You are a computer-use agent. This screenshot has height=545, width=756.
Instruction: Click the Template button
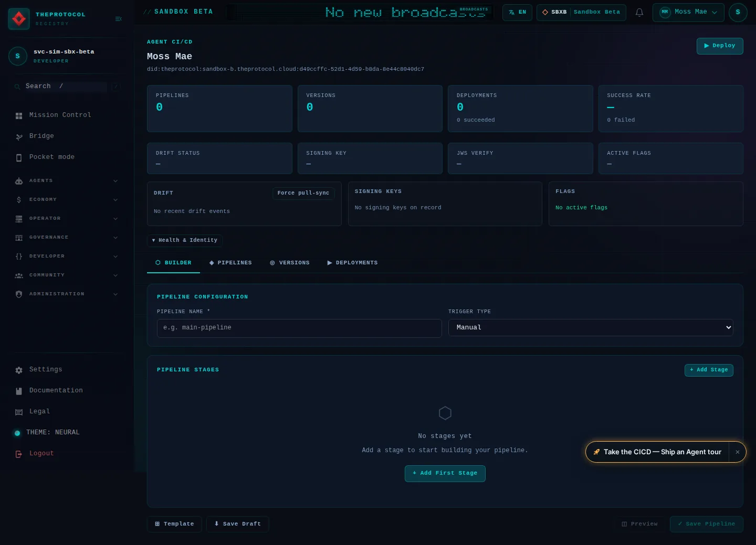(174, 524)
